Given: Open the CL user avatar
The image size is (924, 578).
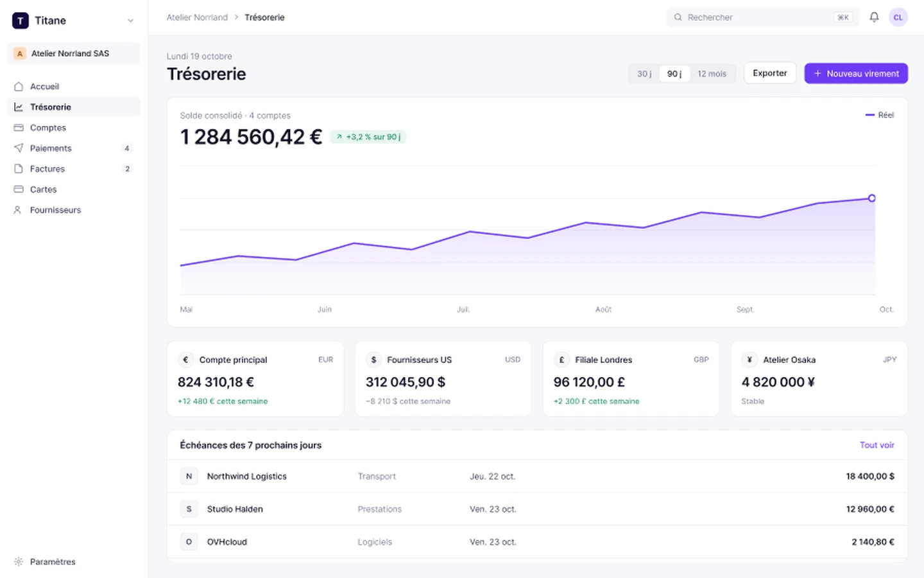Looking at the screenshot, I should [x=898, y=17].
